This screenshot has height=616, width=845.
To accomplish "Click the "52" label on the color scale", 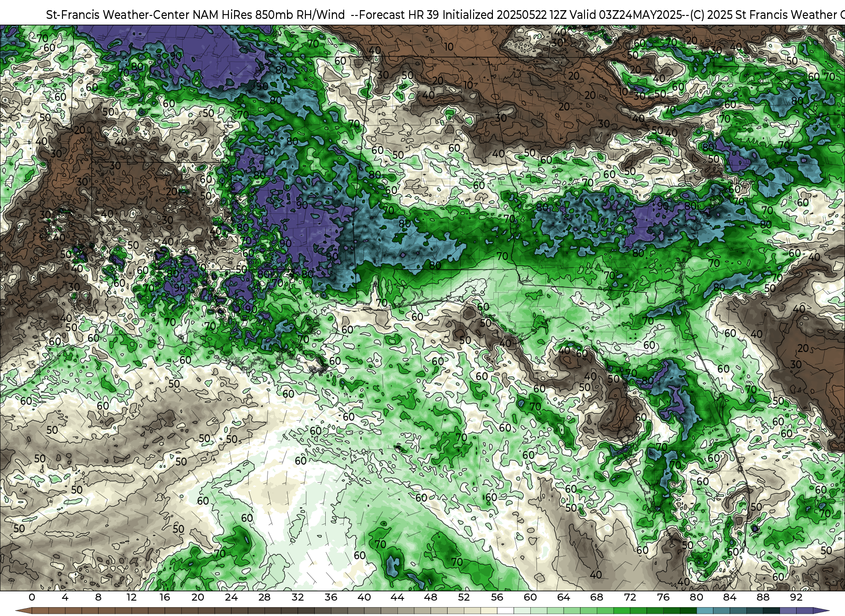I will 464,597.
